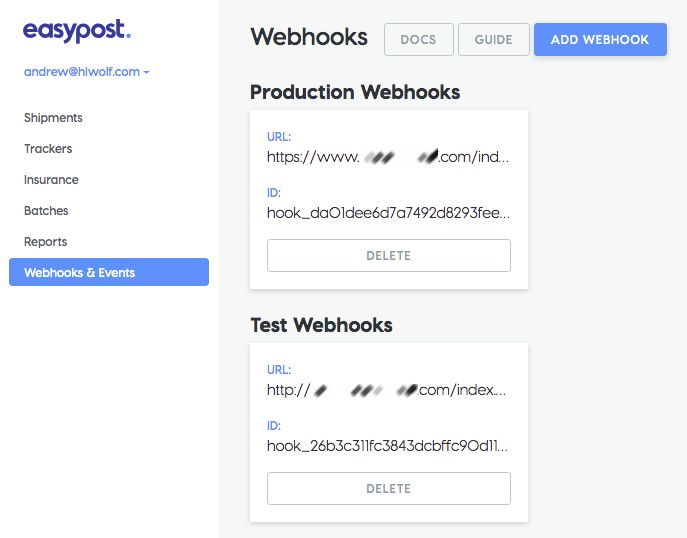Open the andrew@hlwolf.com account dropdown
The width and height of the screenshot is (687, 538).
coord(87,72)
